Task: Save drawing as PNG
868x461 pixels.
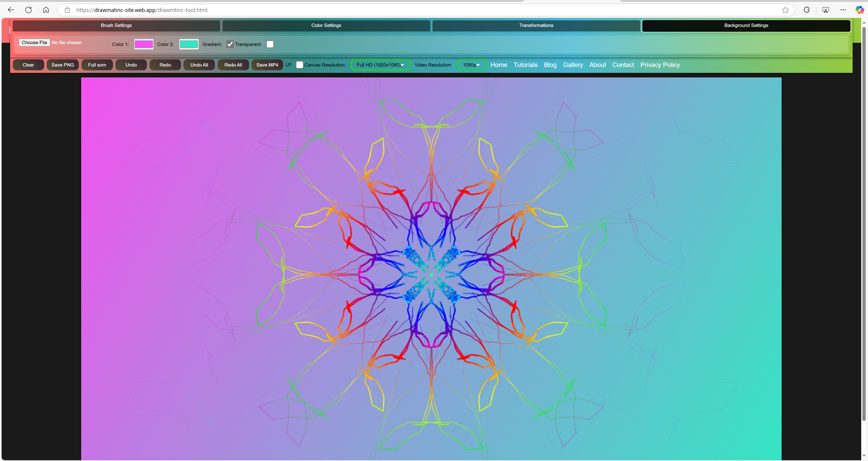Action: tap(63, 65)
